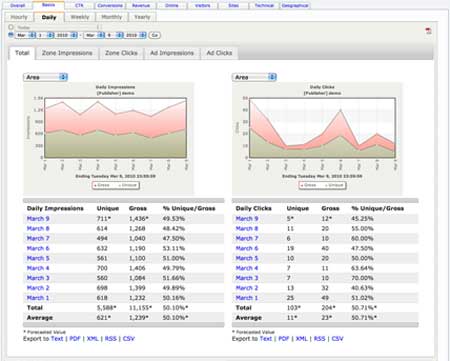The image size is (450, 361).
Task: Switch to Monthly view
Action: [112, 17]
